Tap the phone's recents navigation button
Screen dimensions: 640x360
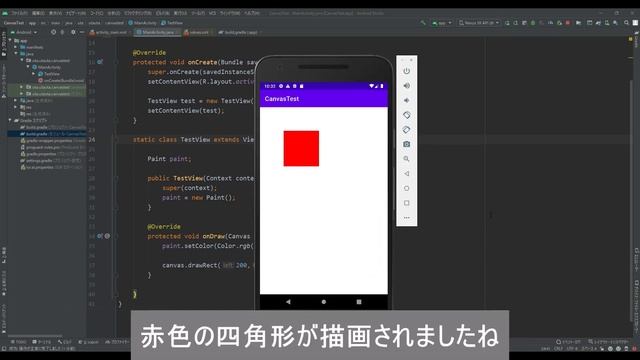[359, 302]
